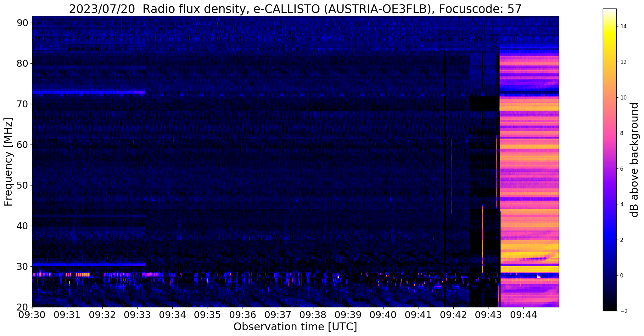Click the 90 MHz frequency tick label
Image resolution: width=644 pixels, height=336 pixels.
point(23,23)
